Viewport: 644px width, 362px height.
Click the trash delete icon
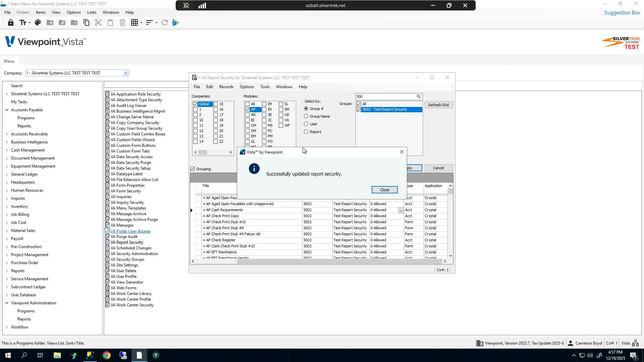click(x=122, y=22)
